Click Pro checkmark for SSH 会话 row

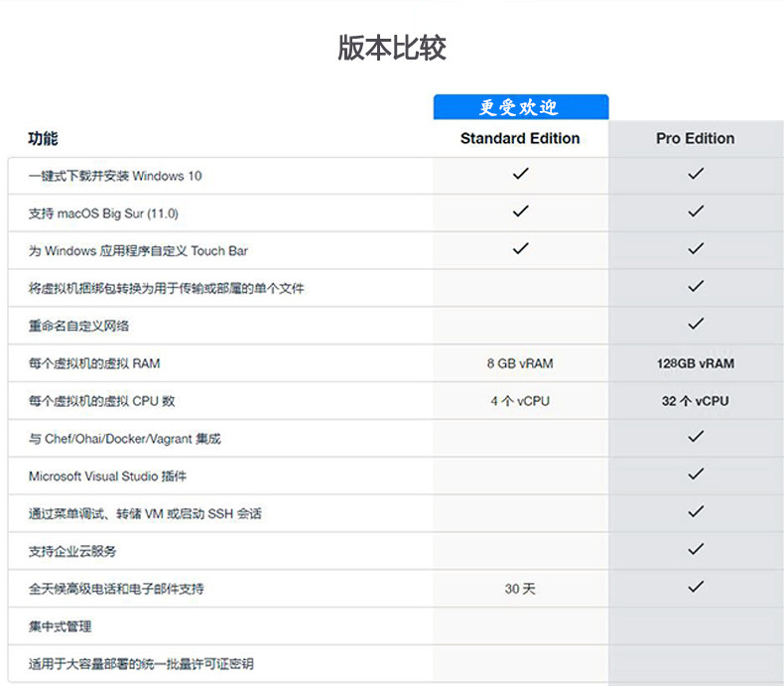pos(696,511)
